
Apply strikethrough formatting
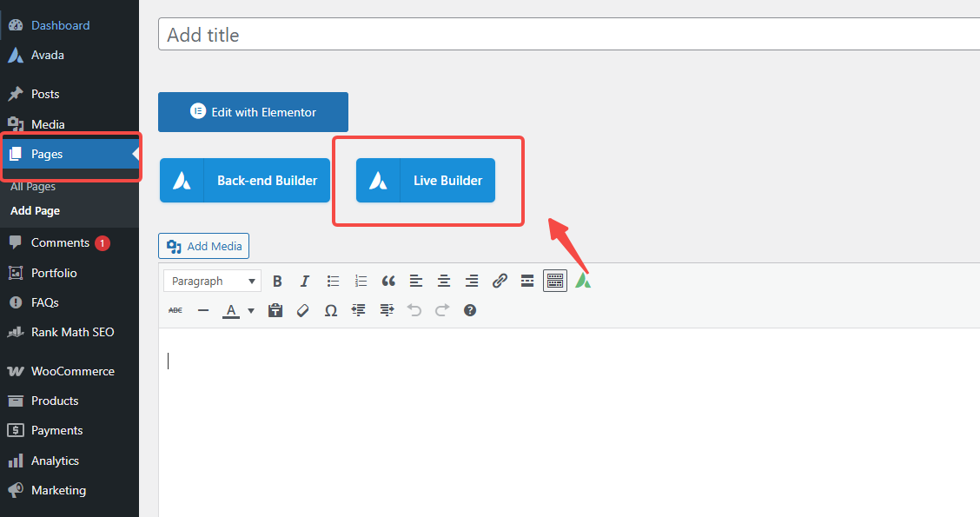pyautogui.click(x=175, y=310)
